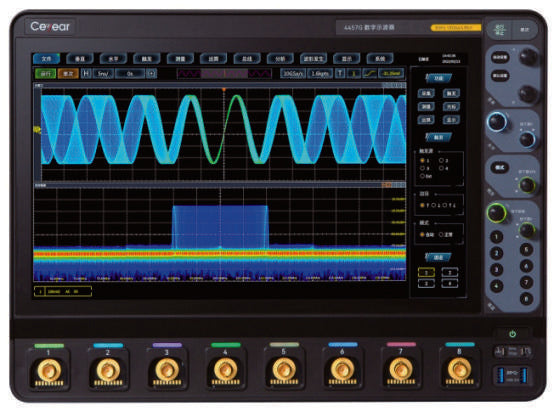Open the 显示 (Display) menu in top bar
The width and height of the screenshot is (554, 411).
(x=347, y=59)
